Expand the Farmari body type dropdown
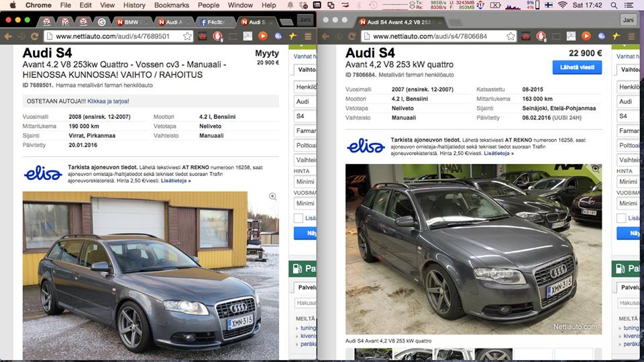 click(x=305, y=131)
